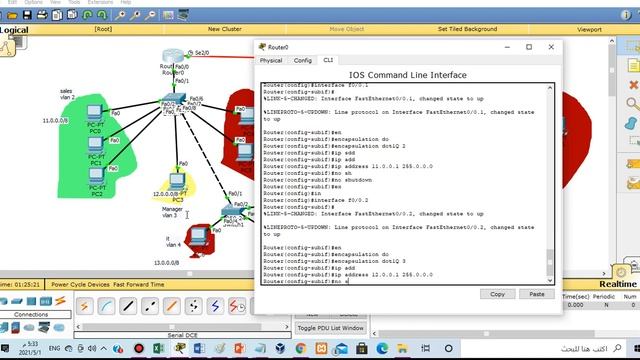
Task: Select the Connections lightning device category
Action: click(x=60, y=301)
